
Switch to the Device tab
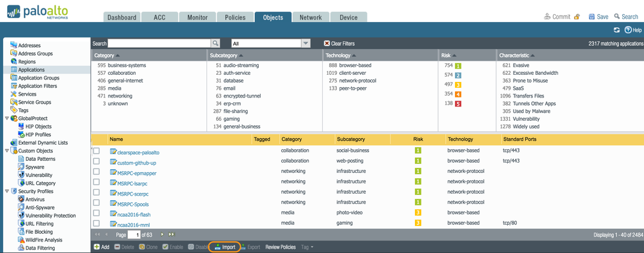348,17
